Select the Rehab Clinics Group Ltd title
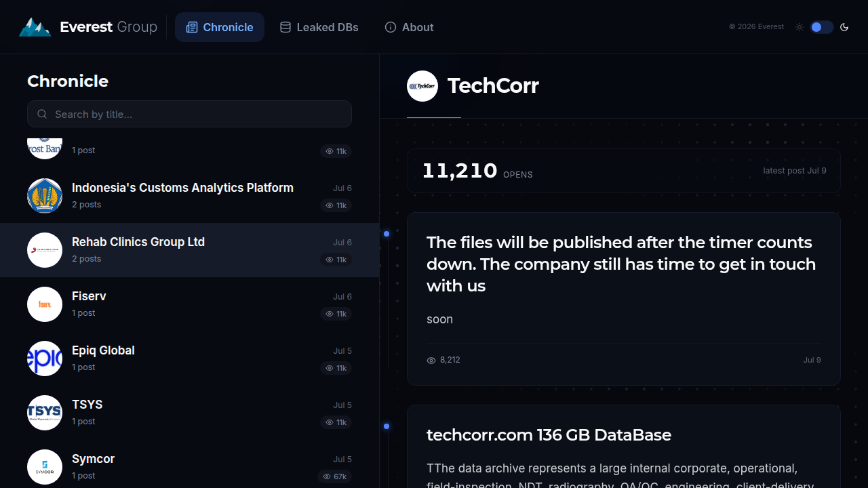 (138, 242)
